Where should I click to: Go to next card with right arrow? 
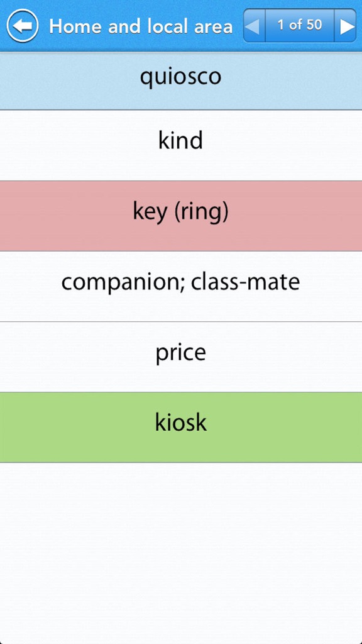coord(346,26)
